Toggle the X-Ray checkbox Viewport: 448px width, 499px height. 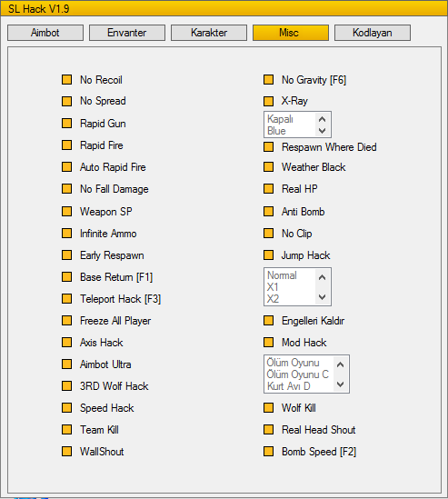point(268,101)
